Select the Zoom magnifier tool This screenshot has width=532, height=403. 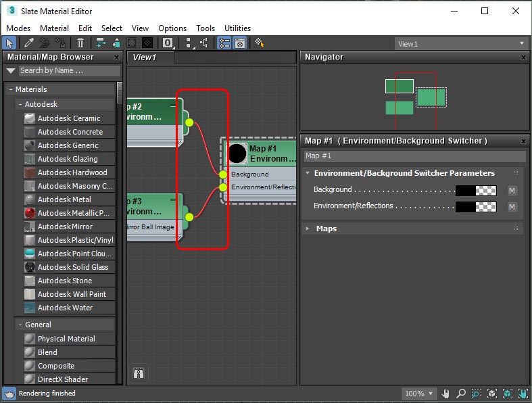point(461,394)
